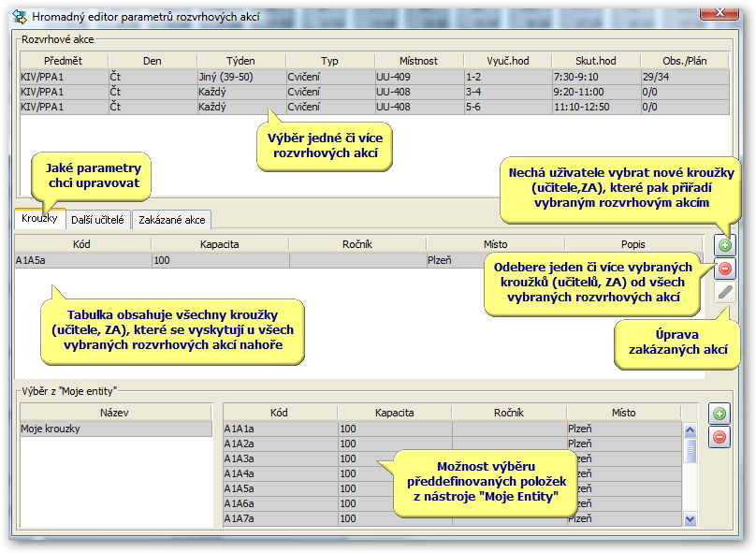Select the schedule row at 11:10-12:50
756x553 pixels.
tap(374, 107)
